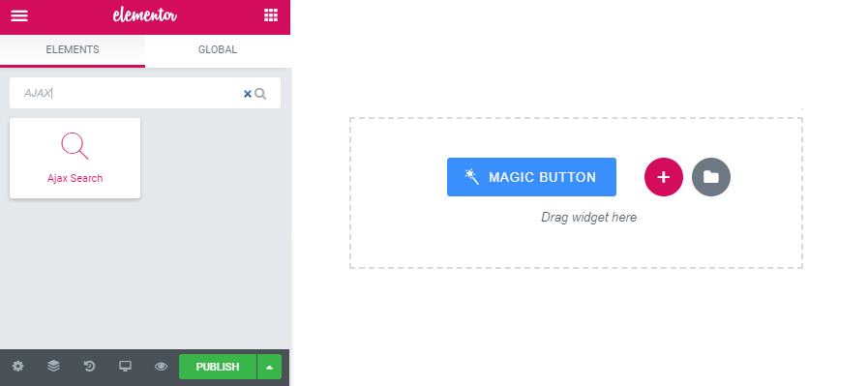Open the Navigator layers icon
Screen dimensions: 868x386
click(x=53, y=366)
